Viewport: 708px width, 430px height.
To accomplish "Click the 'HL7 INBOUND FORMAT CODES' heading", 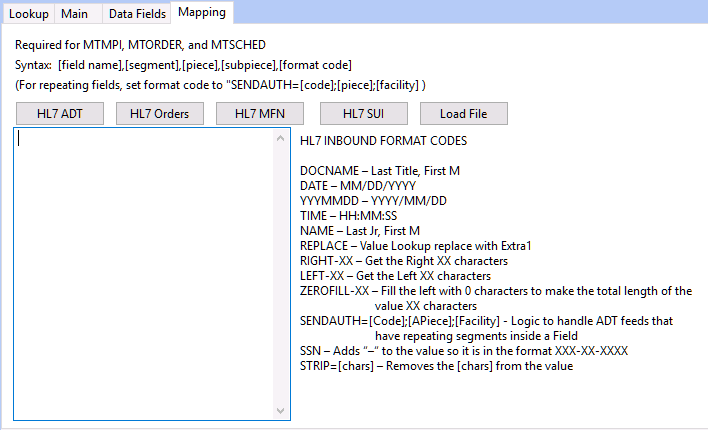I will point(383,141).
